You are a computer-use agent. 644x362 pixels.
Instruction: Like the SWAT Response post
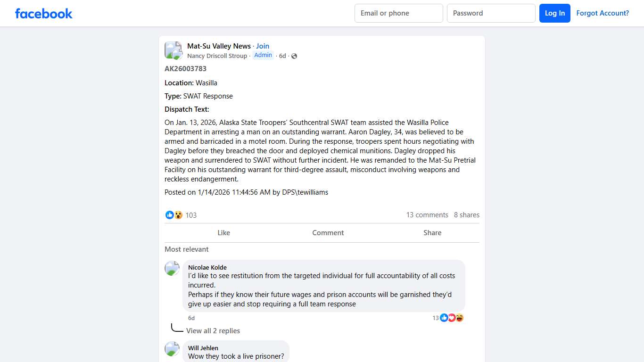224,233
